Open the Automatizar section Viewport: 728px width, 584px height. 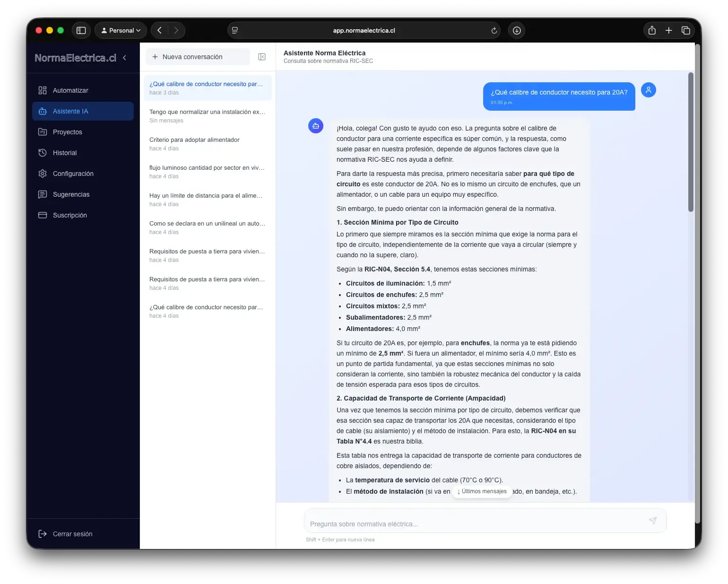coord(83,90)
